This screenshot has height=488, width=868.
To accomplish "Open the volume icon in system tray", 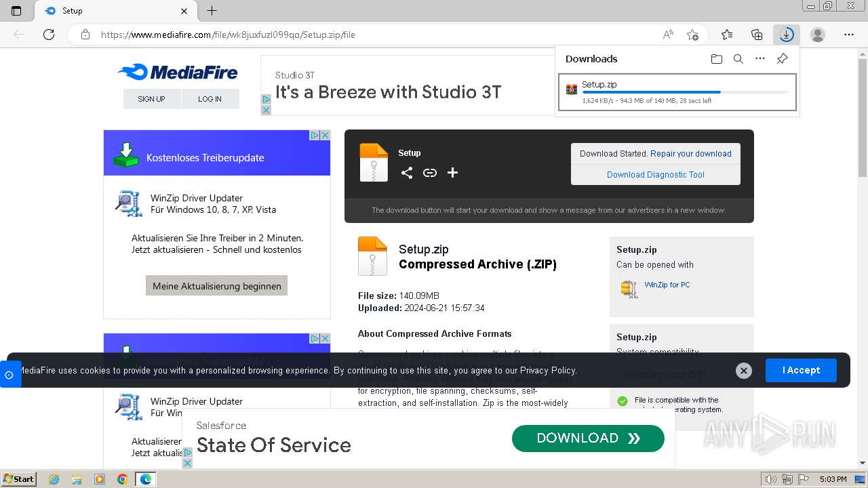I will click(x=770, y=479).
